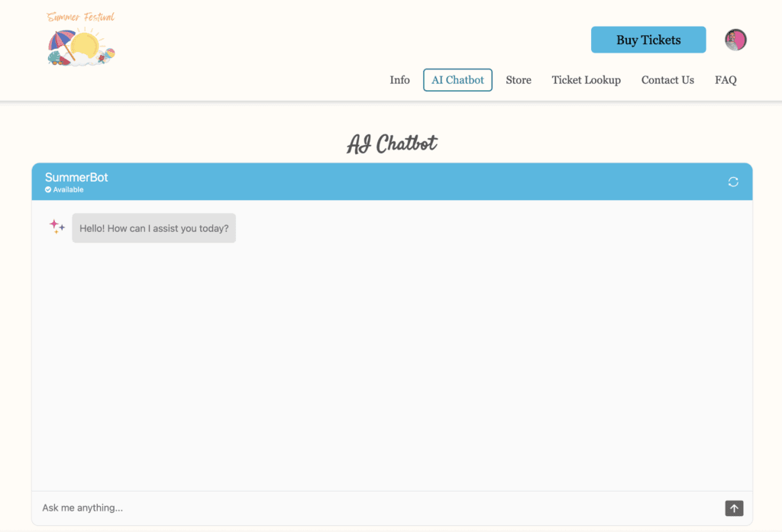Click the Buy Tickets button
Screen dimensions: 782x532
point(648,40)
